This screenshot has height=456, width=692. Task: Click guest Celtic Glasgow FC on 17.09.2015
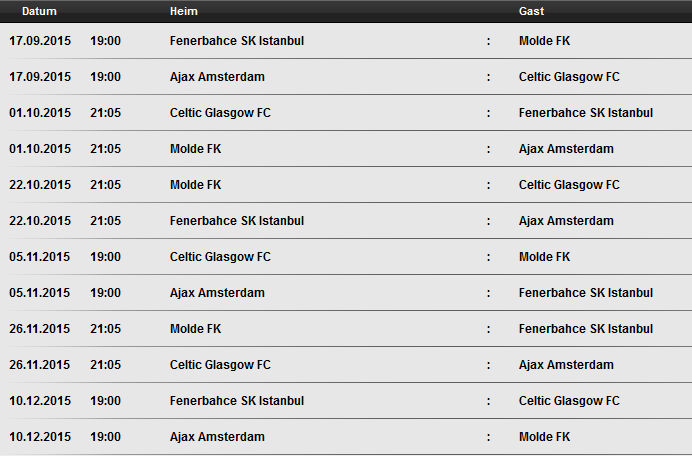pos(569,77)
